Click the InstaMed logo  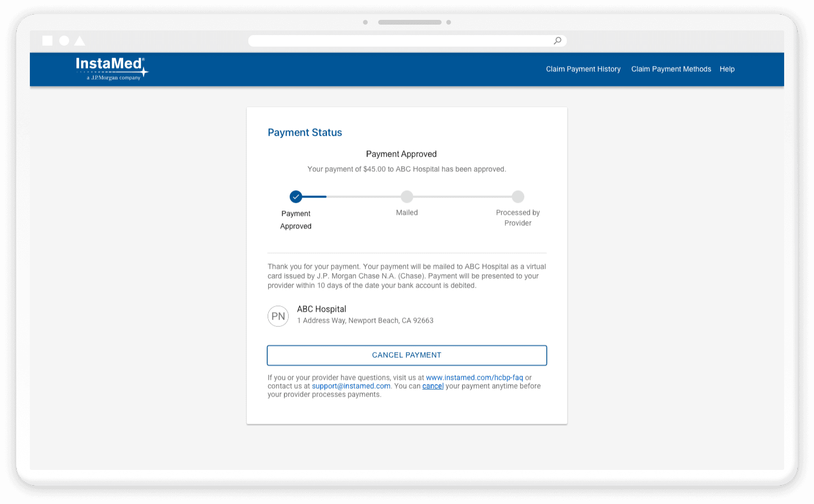(112, 69)
